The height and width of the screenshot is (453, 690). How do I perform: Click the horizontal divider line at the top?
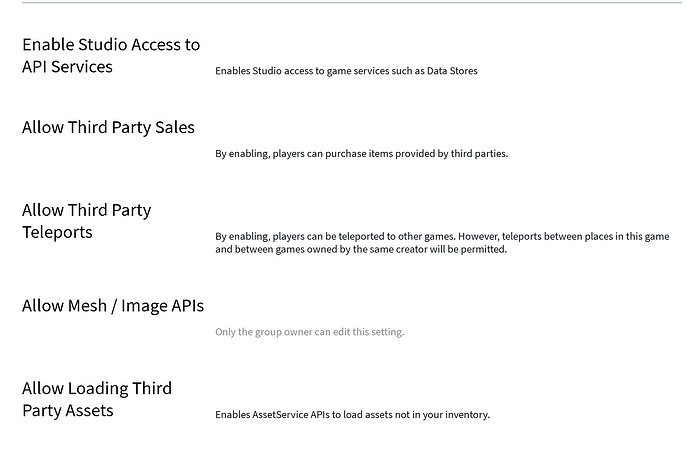click(x=351, y=3)
